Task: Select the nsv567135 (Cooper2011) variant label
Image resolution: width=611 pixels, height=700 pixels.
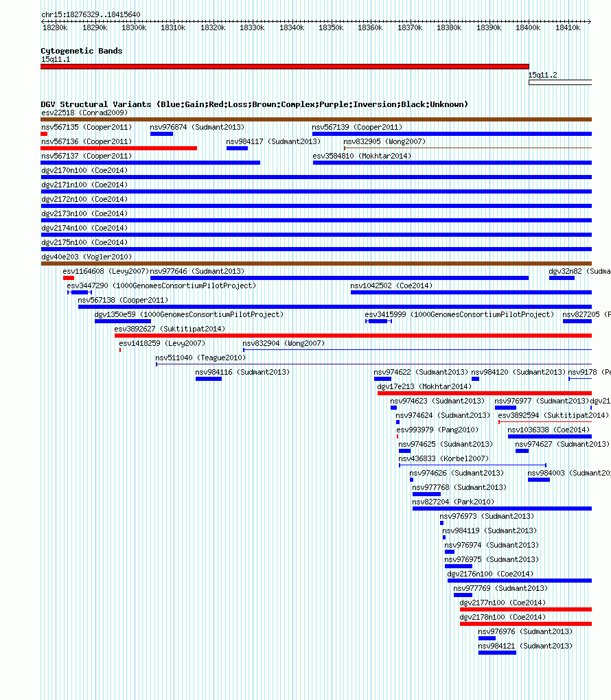Action: point(87,127)
